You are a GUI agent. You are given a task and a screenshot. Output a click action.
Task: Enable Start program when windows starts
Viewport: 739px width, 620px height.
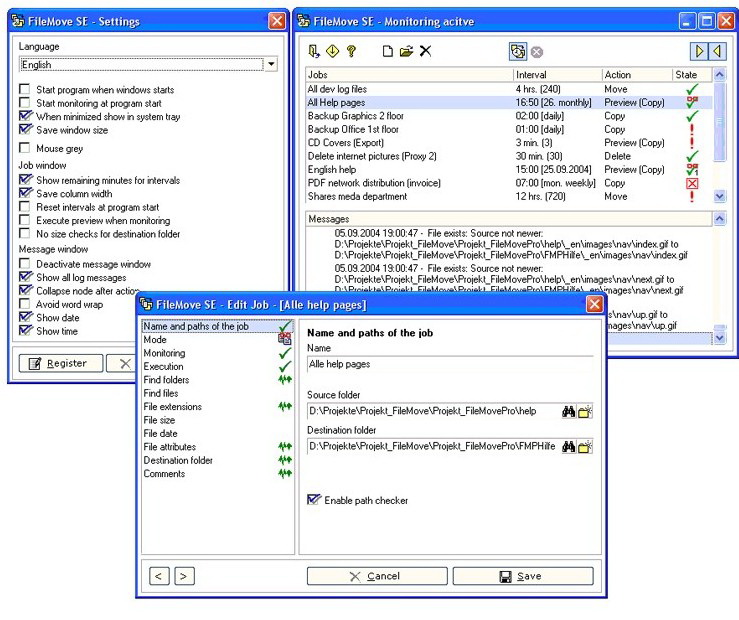tap(25, 89)
